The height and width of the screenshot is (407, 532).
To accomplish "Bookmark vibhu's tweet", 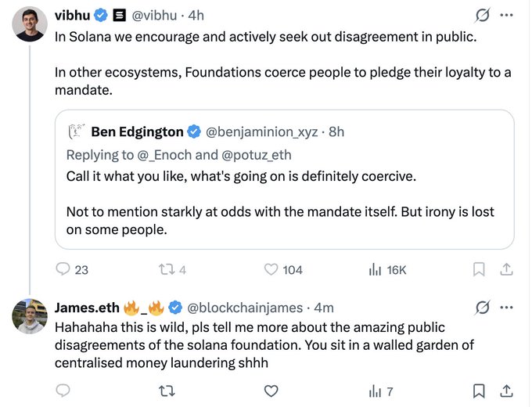I will [x=480, y=270].
